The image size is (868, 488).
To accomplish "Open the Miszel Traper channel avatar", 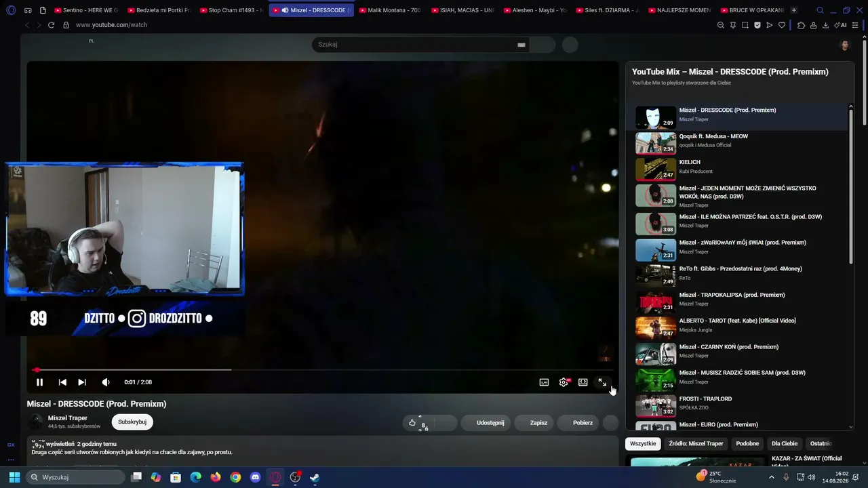I will click(35, 422).
